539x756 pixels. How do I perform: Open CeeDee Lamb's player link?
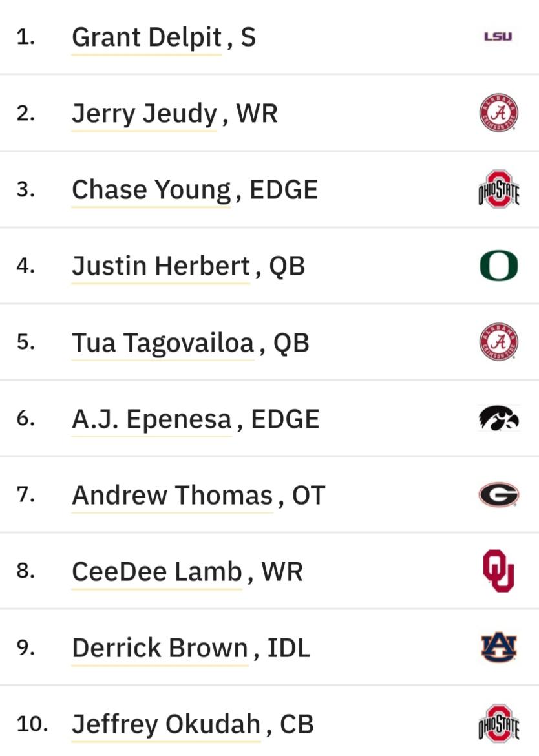point(156,571)
